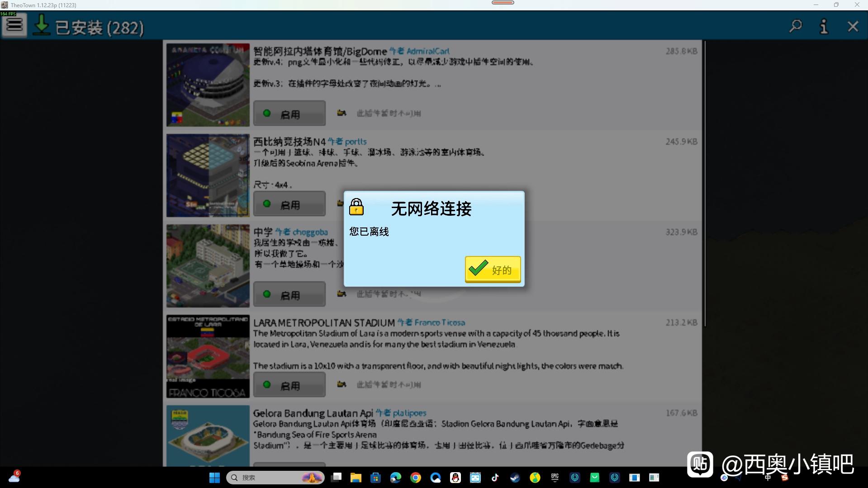Image resolution: width=868 pixels, height=488 pixels.
Task: Open Steam from the taskbar
Action: tap(515, 478)
